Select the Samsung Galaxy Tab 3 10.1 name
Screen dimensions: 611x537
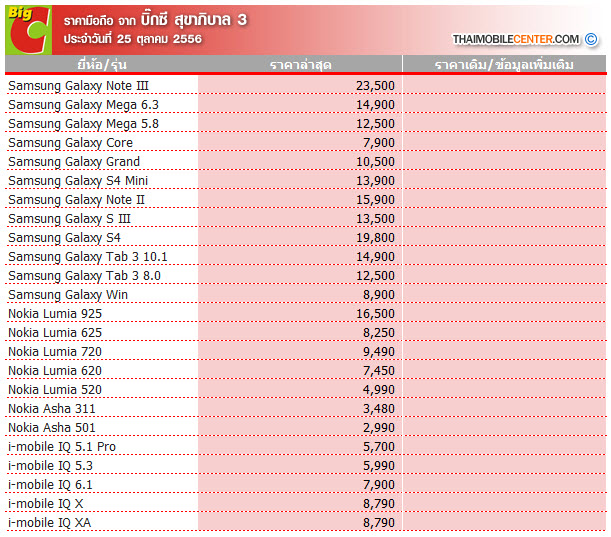tap(88, 257)
